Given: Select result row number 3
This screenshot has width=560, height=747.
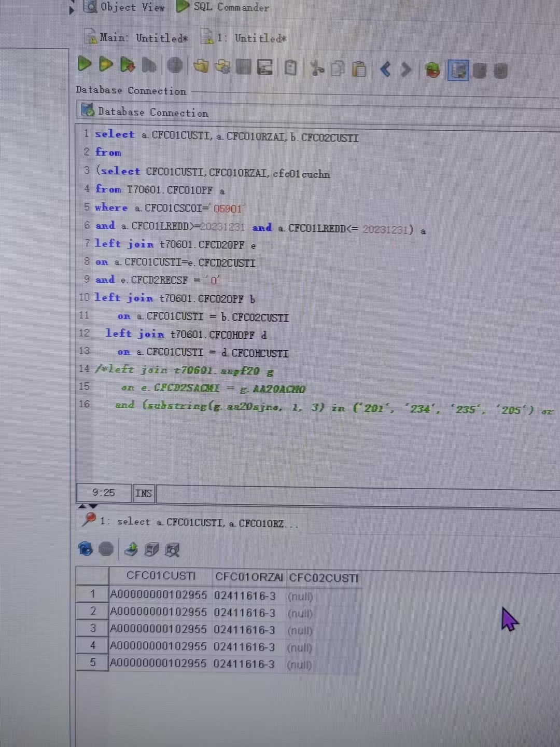Looking at the screenshot, I should pos(93,628).
